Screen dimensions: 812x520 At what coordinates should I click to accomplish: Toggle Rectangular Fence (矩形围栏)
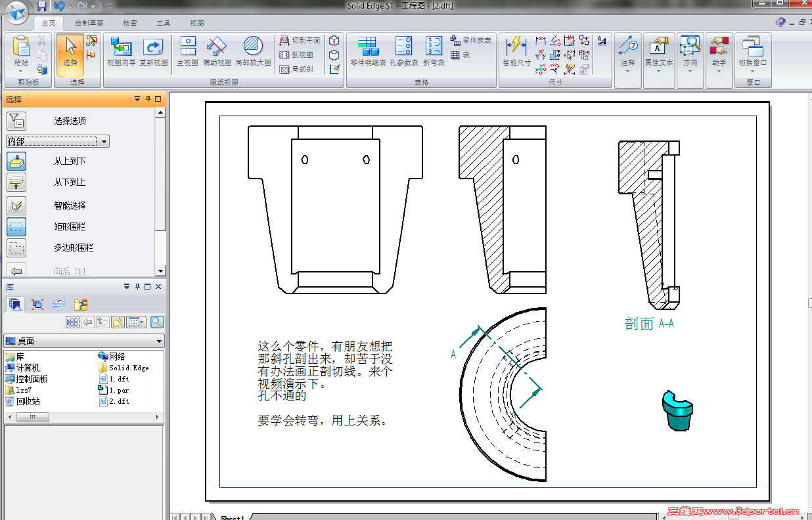16,227
